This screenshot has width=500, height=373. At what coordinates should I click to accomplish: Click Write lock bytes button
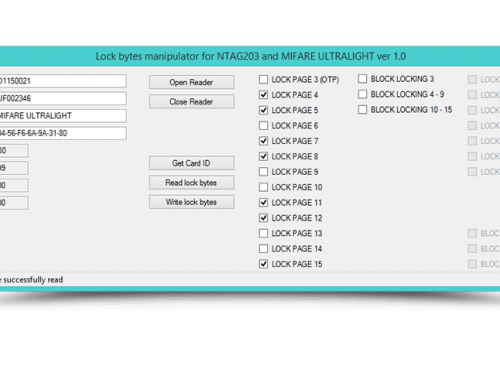coord(192,202)
